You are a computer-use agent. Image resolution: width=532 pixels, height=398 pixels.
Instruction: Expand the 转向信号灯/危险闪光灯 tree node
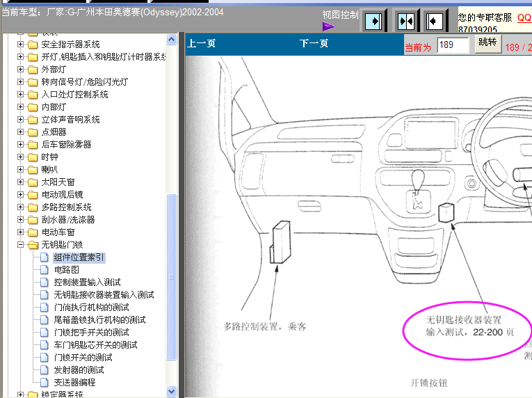(20, 82)
